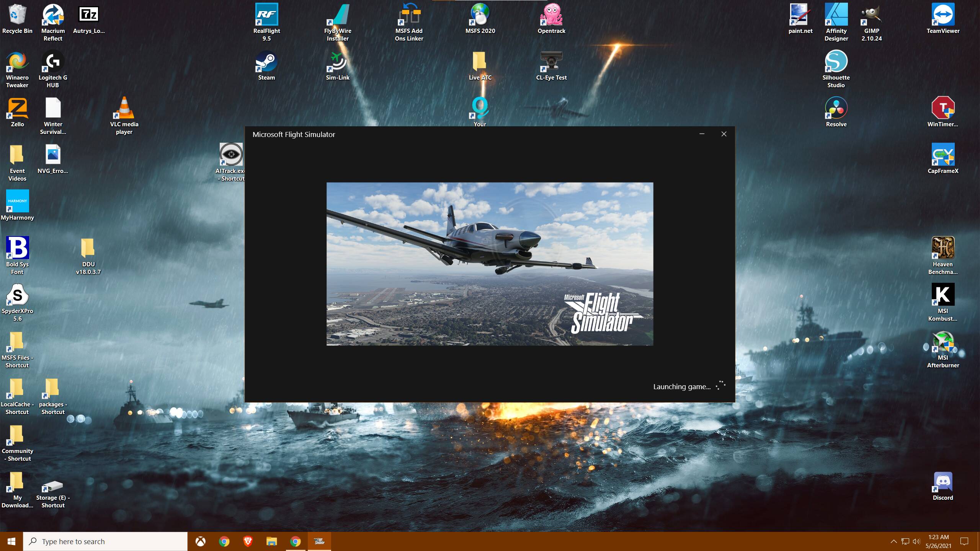This screenshot has height=551, width=980.
Task: Open Discord desktop shortcut
Action: click(x=943, y=486)
